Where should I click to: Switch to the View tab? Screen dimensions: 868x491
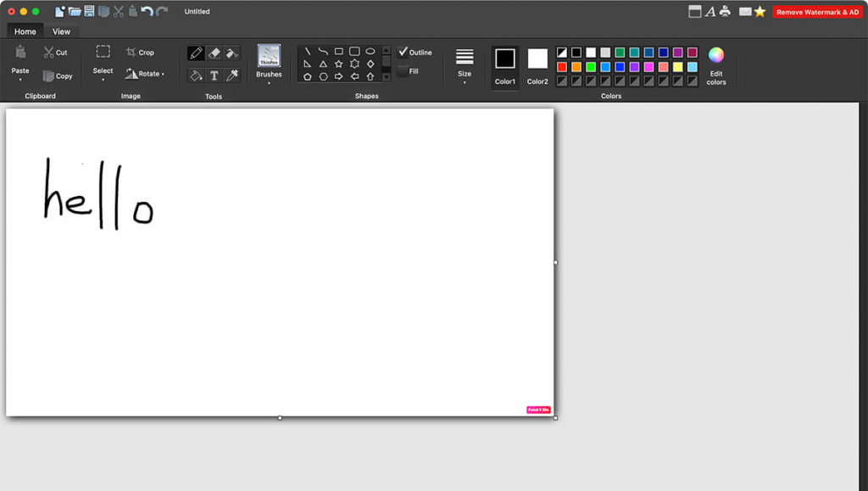61,31
